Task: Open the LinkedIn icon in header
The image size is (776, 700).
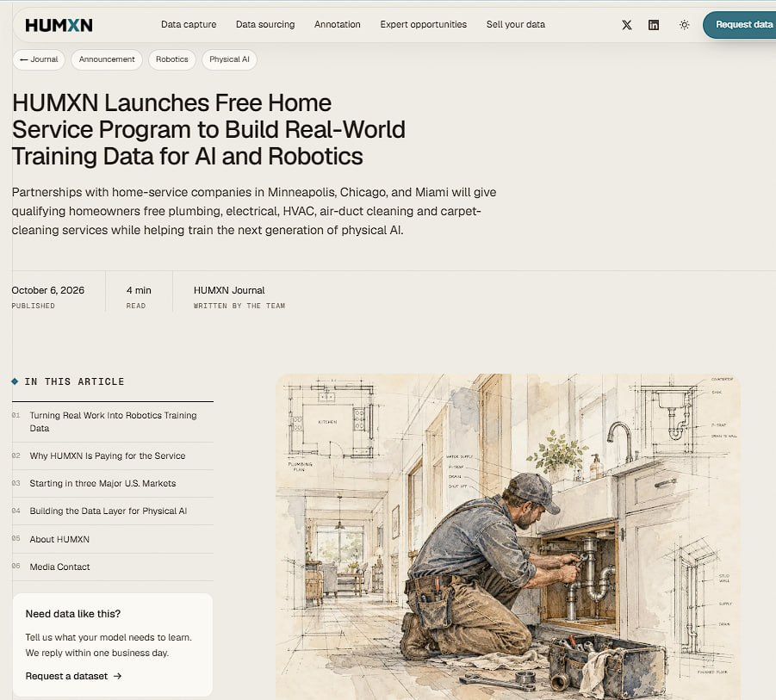Action: (x=653, y=25)
